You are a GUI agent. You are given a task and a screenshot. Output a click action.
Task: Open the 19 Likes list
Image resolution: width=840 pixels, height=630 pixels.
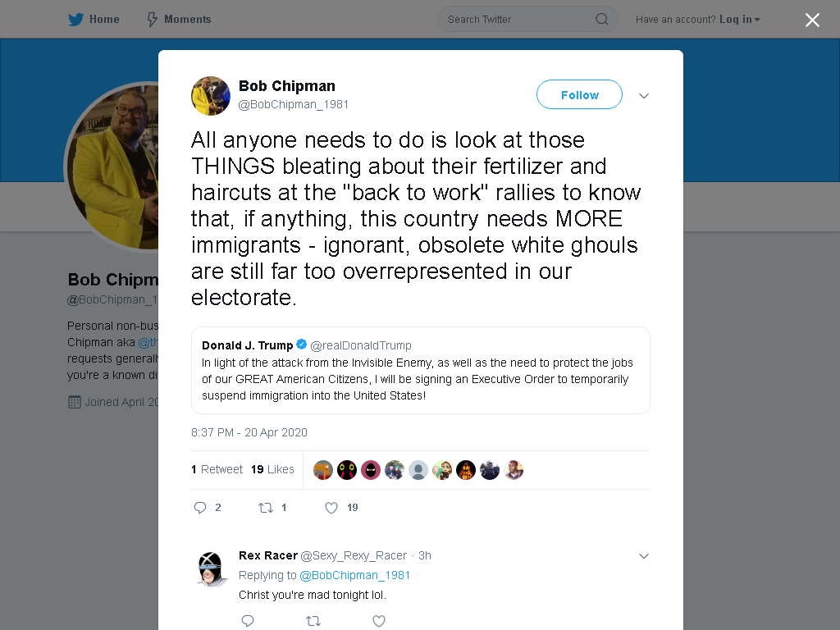click(x=272, y=470)
